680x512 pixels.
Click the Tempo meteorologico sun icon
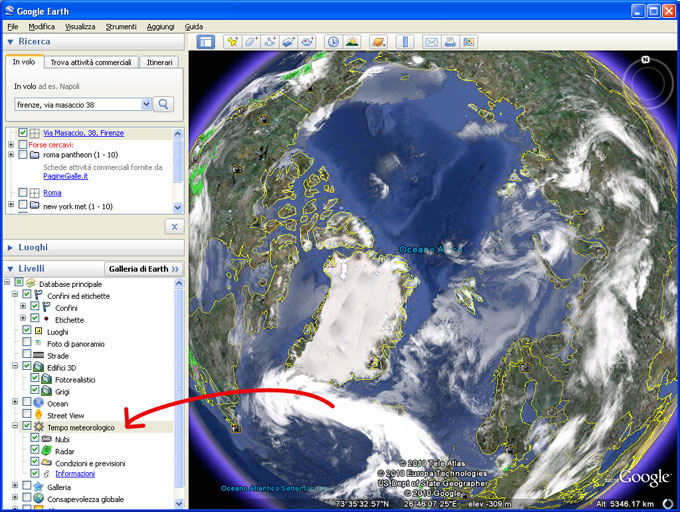tap(39, 427)
